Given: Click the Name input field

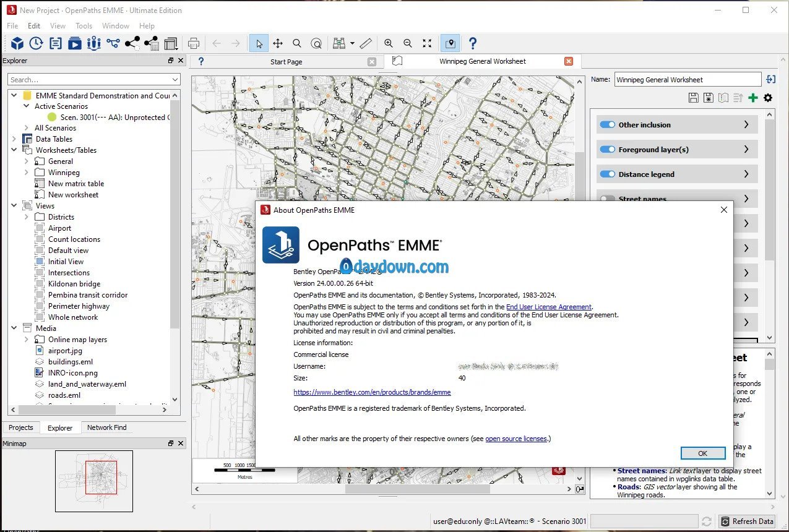Looking at the screenshot, I should (687, 79).
